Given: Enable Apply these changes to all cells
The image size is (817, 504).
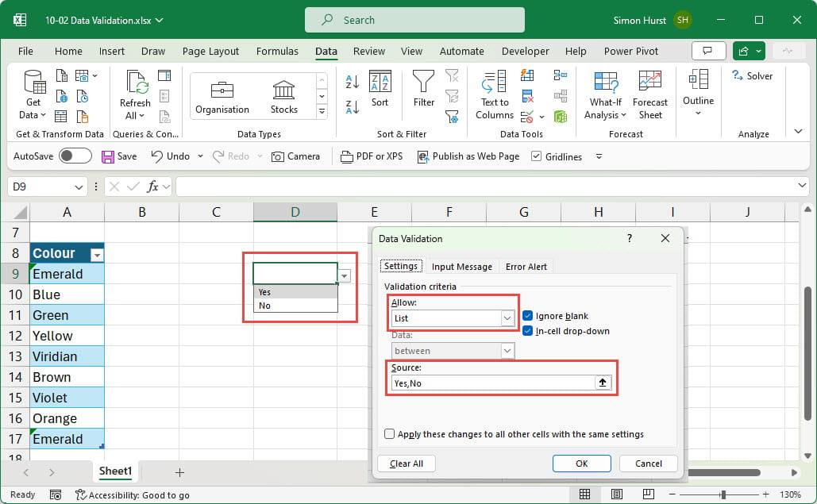Looking at the screenshot, I should click(390, 434).
